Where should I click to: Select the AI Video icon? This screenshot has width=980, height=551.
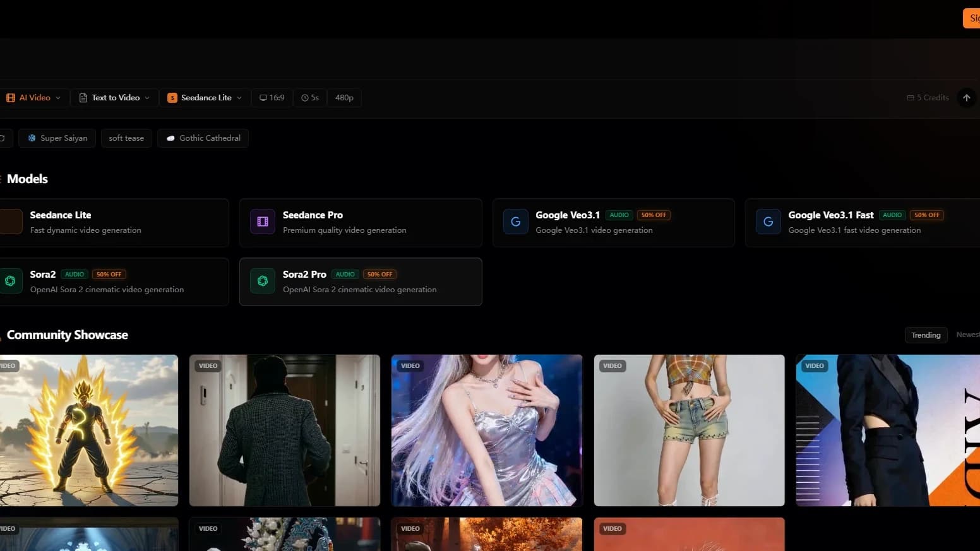[x=11, y=97]
